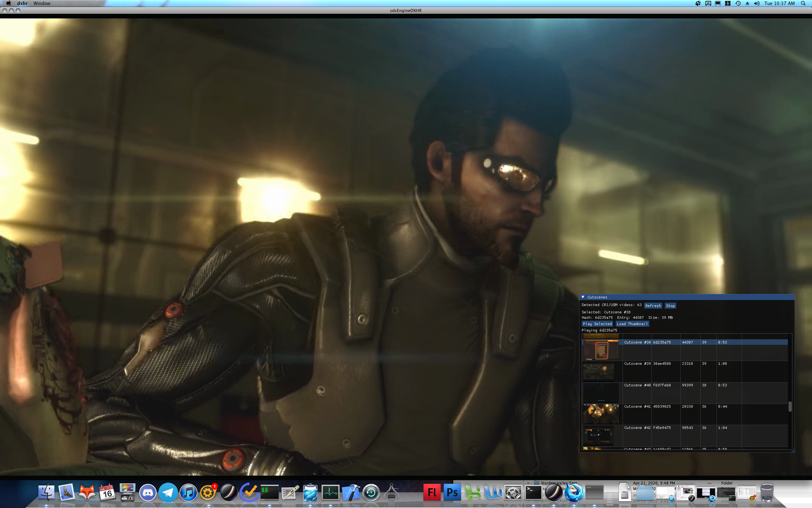This screenshot has height=508, width=812.
Task: Open System Preferences from the Dock
Action: point(513,492)
